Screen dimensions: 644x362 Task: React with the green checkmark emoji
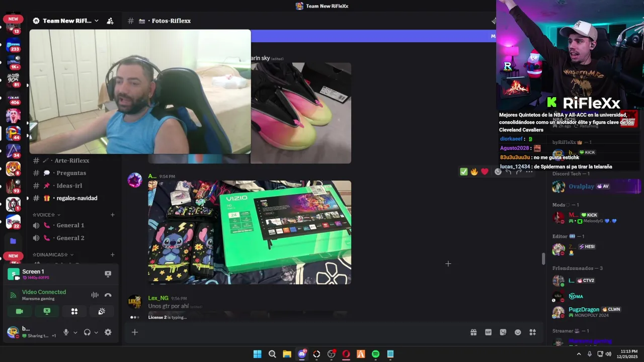464,172
